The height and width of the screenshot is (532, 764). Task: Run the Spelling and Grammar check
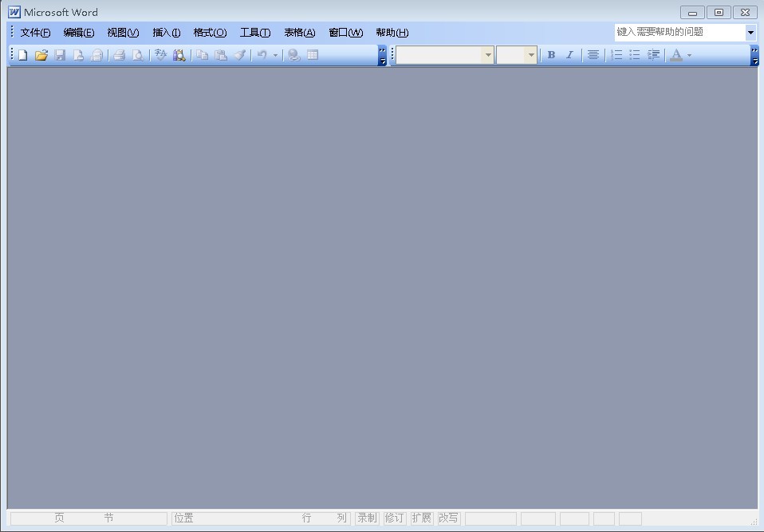[x=160, y=55]
